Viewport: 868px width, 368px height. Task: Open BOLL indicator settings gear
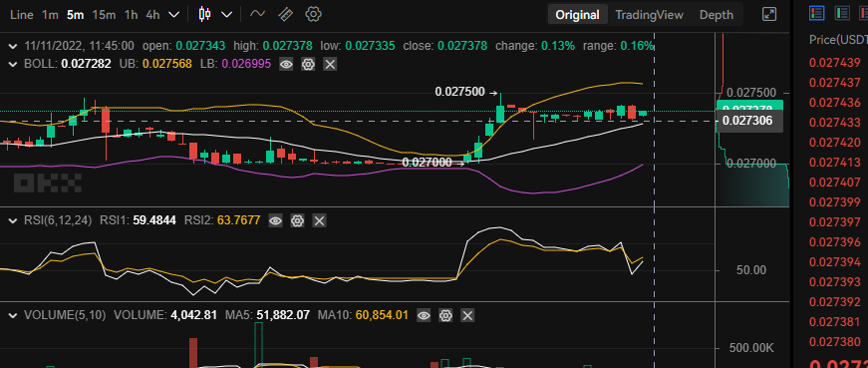[x=308, y=64]
